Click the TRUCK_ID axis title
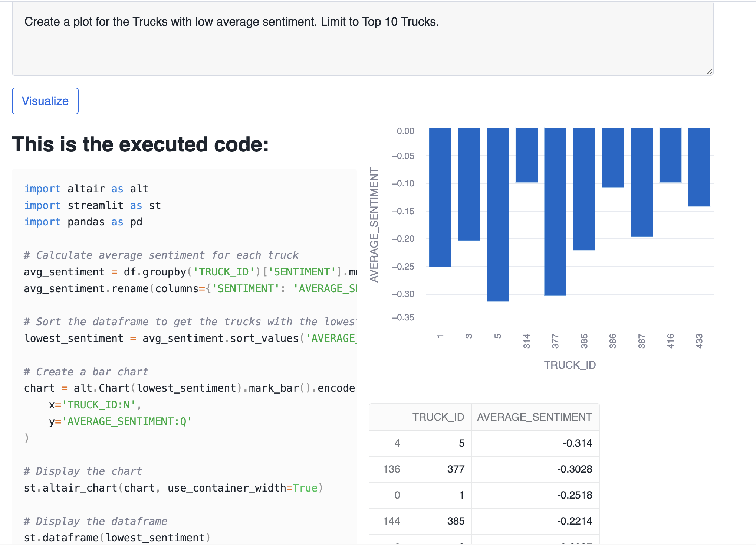This screenshot has height=545, width=756. 570,365
